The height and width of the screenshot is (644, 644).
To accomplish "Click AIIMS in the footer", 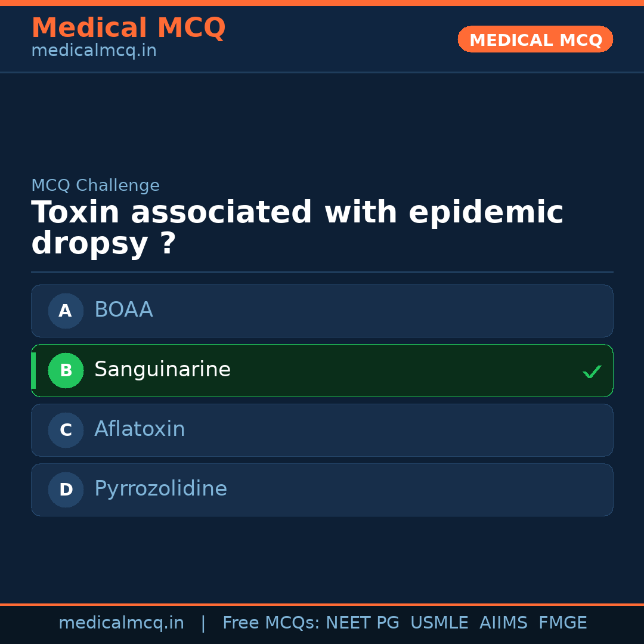I will (503, 623).
